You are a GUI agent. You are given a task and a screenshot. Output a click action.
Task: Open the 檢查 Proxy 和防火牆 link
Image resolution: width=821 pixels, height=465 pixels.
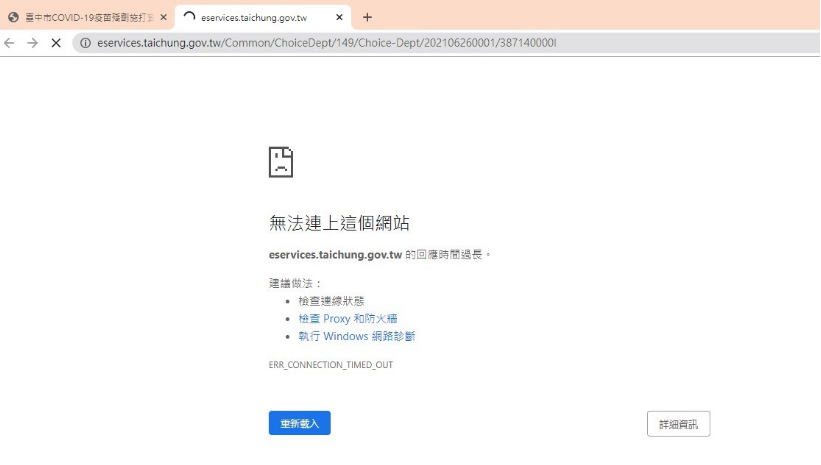coord(348,318)
